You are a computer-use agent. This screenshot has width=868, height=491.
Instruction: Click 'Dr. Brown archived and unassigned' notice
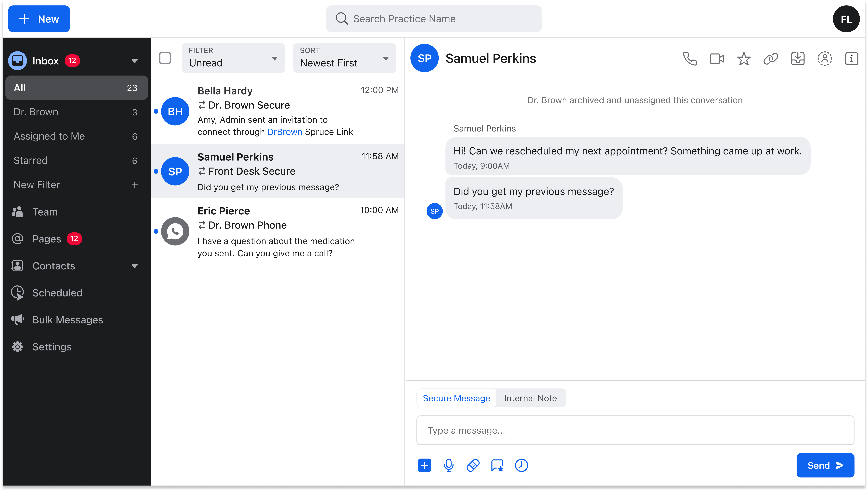click(635, 100)
